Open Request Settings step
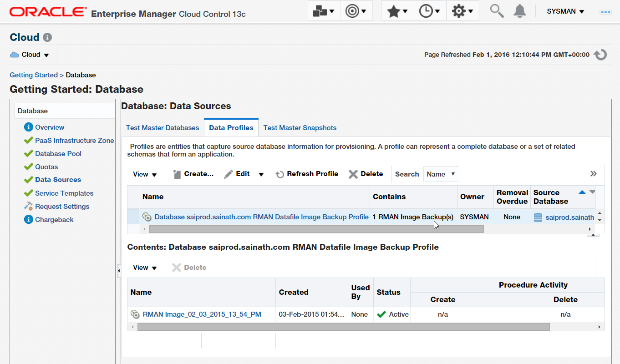The height and width of the screenshot is (364, 620). pos(62,207)
